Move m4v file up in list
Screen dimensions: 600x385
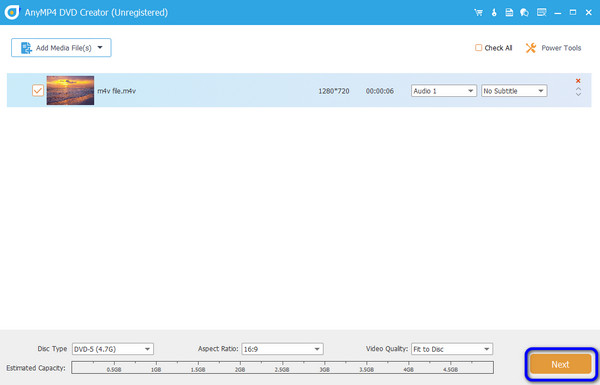(x=578, y=88)
